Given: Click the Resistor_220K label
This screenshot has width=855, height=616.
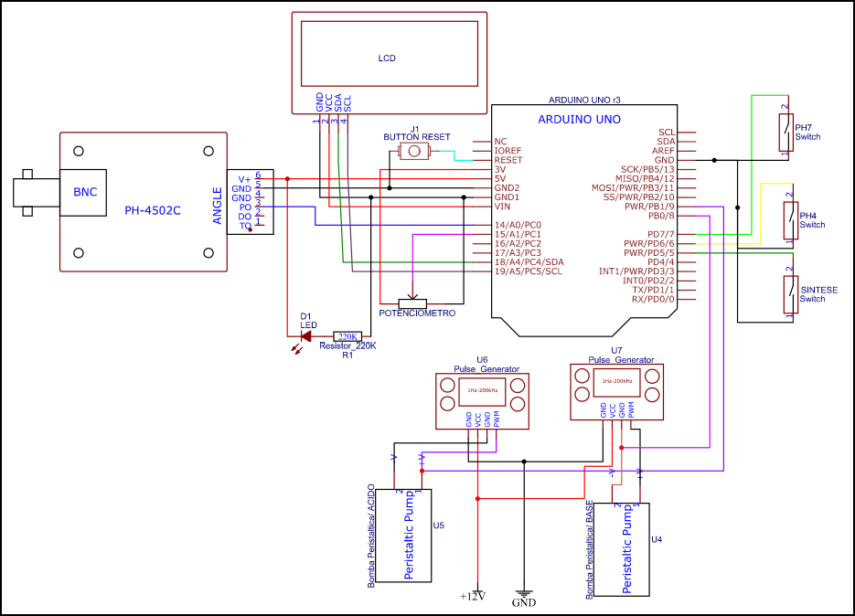Looking at the screenshot, I should (347, 345).
